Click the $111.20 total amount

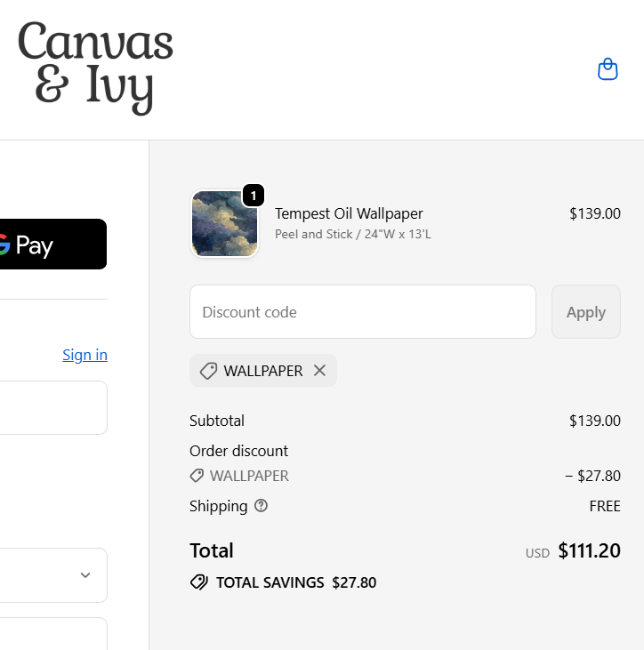[589, 550]
